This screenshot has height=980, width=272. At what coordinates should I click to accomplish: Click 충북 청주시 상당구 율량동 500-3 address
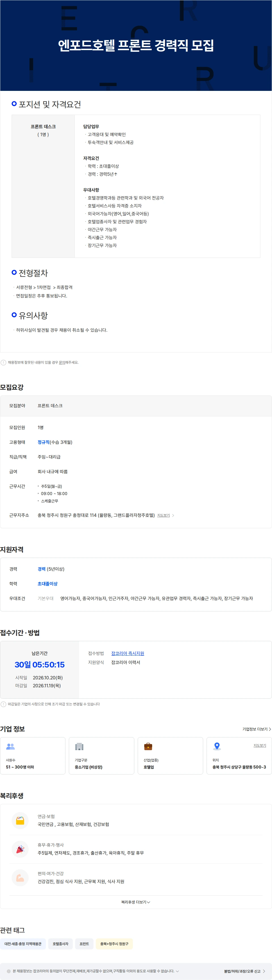[239, 767]
